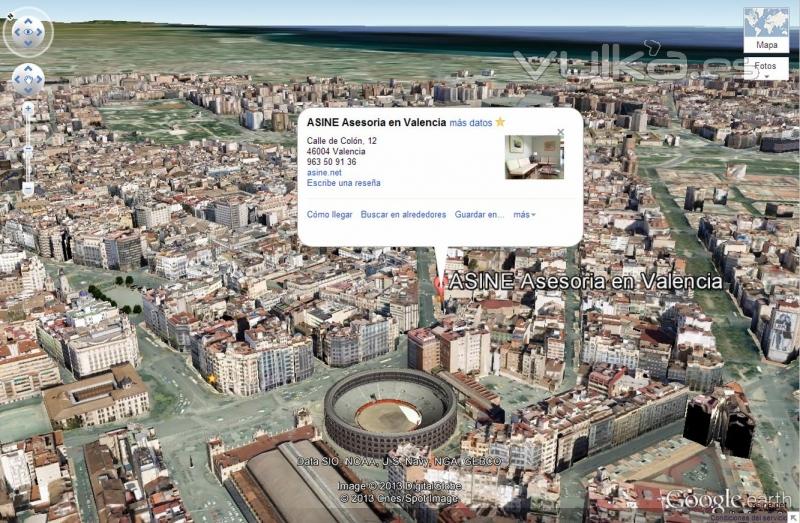
Task: Open the 'más datos' link
Action: coord(470,123)
